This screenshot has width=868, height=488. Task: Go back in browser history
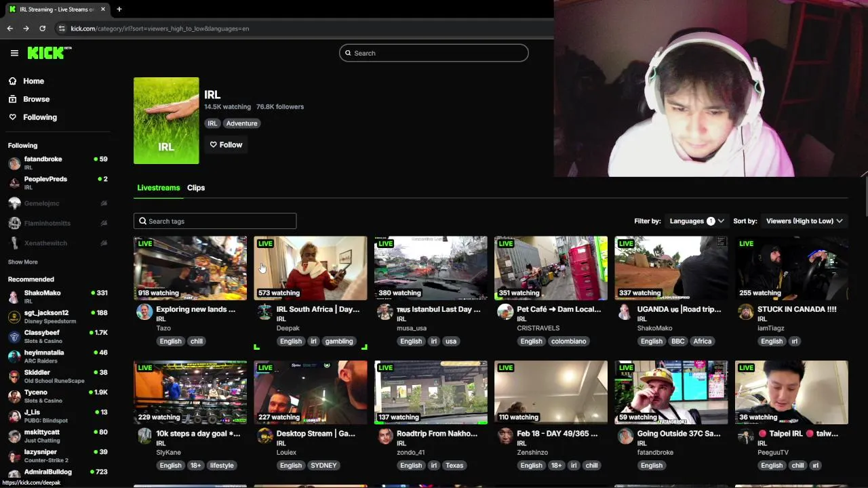[9, 28]
